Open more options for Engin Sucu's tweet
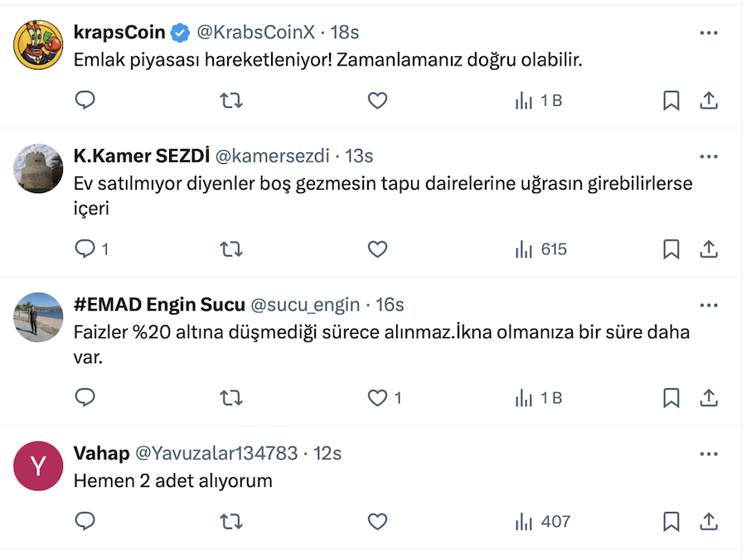Viewport: 751px width, 560px height. tap(709, 305)
